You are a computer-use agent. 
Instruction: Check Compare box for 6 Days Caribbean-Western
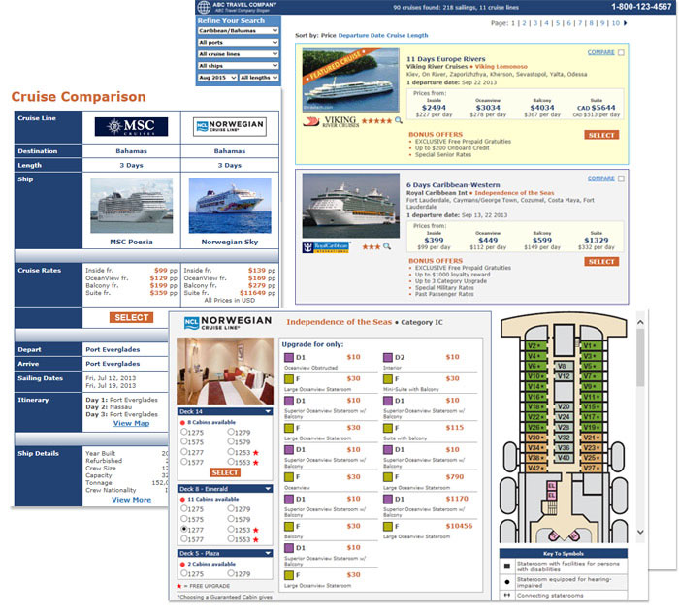click(x=621, y=178)
